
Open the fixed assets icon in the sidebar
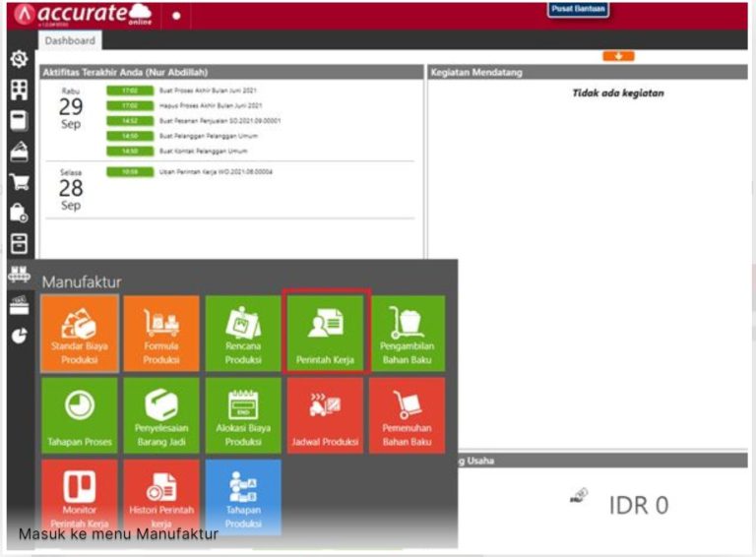pos(20,305)
